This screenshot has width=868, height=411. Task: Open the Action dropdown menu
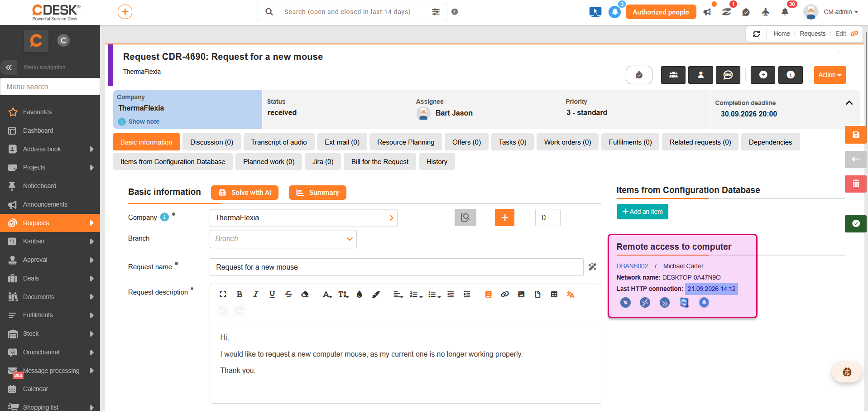tap(830, 75)
